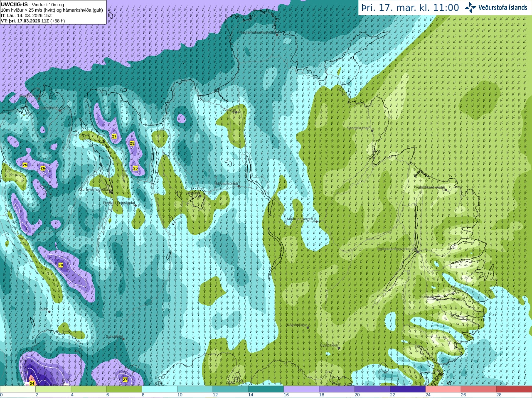Pick the 14–16 m/s legend swatch
This screenshot has height=398, width=532.
[266, 389]
